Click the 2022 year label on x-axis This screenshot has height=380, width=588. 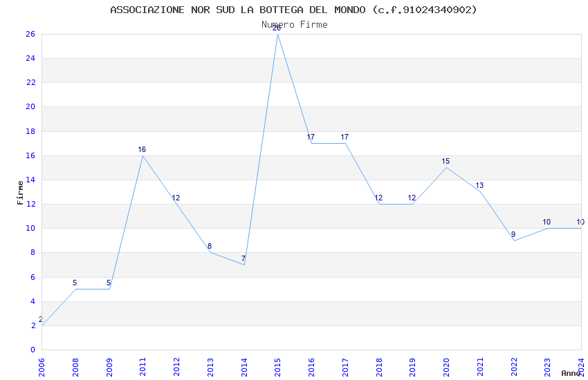(x=514, y=367)
